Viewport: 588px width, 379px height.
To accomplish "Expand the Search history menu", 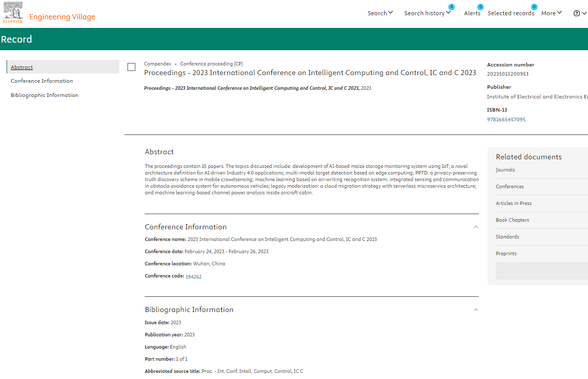I will click(x=427, y=13).
